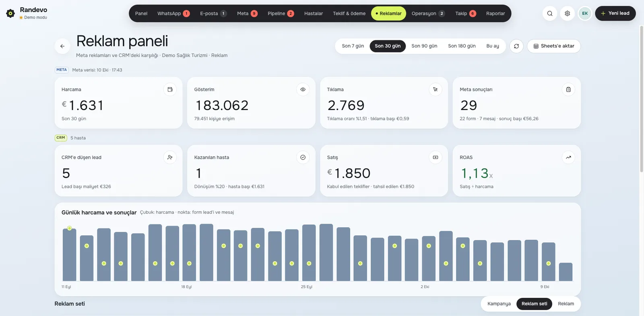The height and width of the screenshot is (316, 644).
Task: Select the Son 30 gün range
Action: point(388,46)
